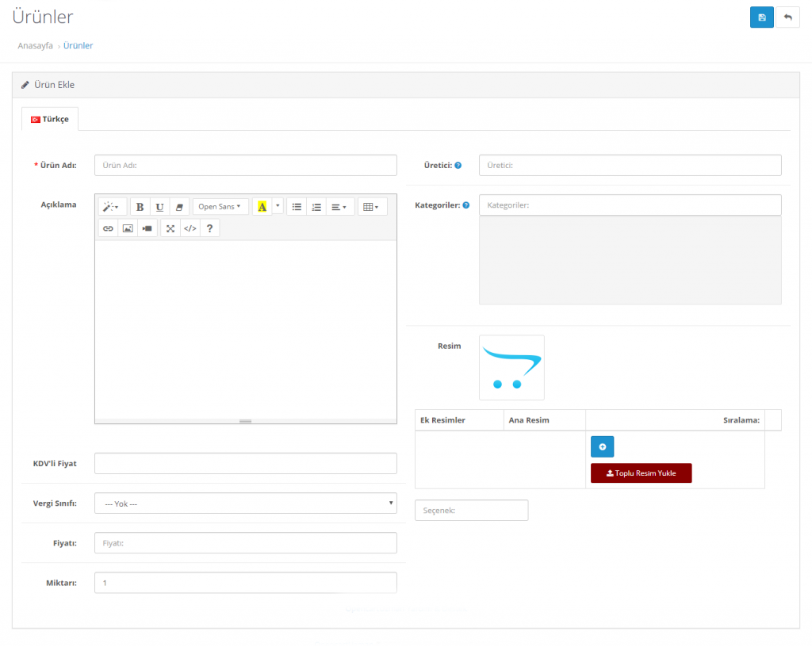Open editor help question mark
The height and width of the screenshot is (647, 812).
point(209,228)
